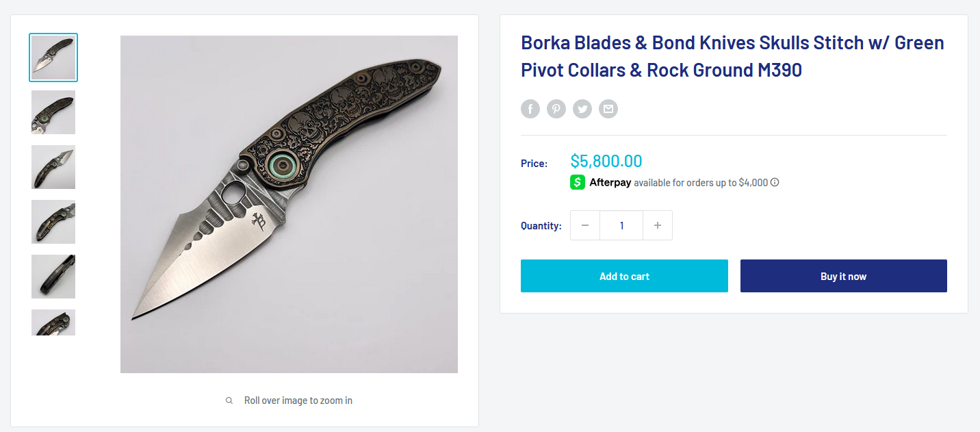Viewport: 980px width, 432px height.
Task: Click the Borka Blades product title
Action: pyautogui.click(x=732, y=56)
